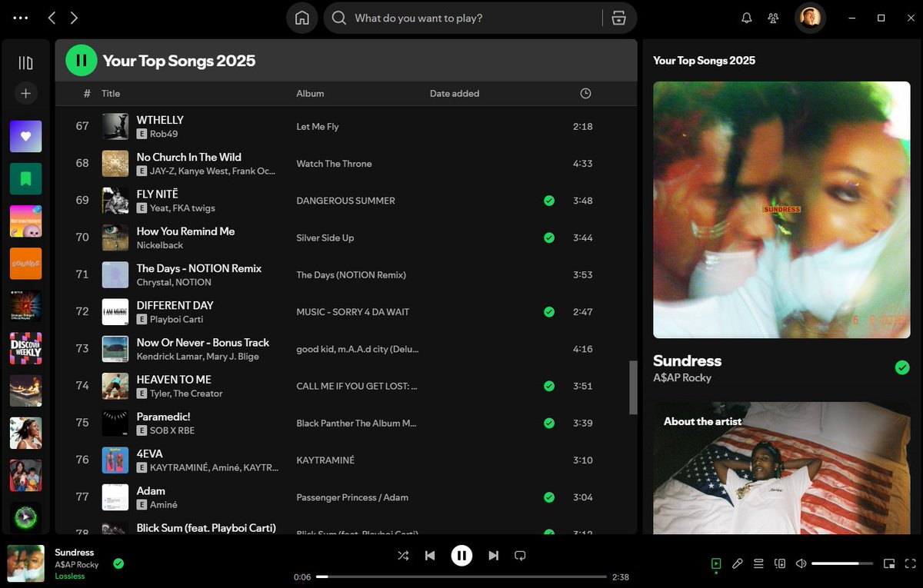
Task: Open the orange Sounds playlist in sidebar
Action: point(25,264)
